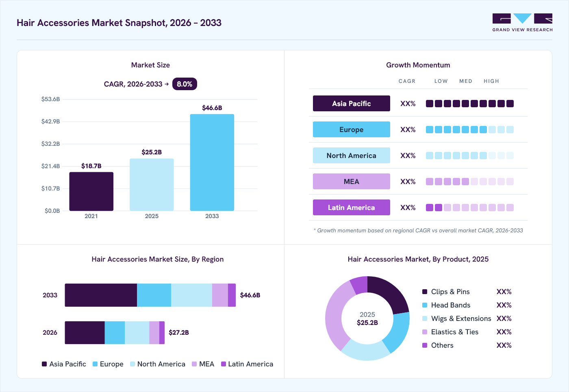The height and width of the screenshot is (392, 569).
Task: Click the North America segment of the 2033 stacked bar
Action: click(x=191, y=295)
